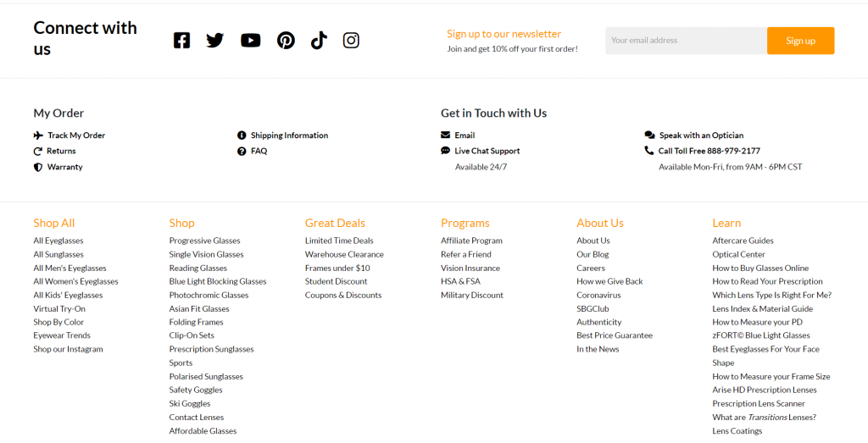Viewport: 868px width, 443px height.
Task: Click the question mark icon beside FAQ
Action: pyautogui.click(x=242, y=151)
